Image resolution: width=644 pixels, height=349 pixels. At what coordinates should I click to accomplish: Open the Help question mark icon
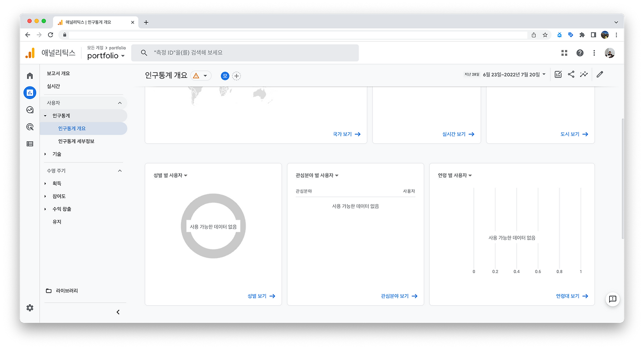pos(580,53)
